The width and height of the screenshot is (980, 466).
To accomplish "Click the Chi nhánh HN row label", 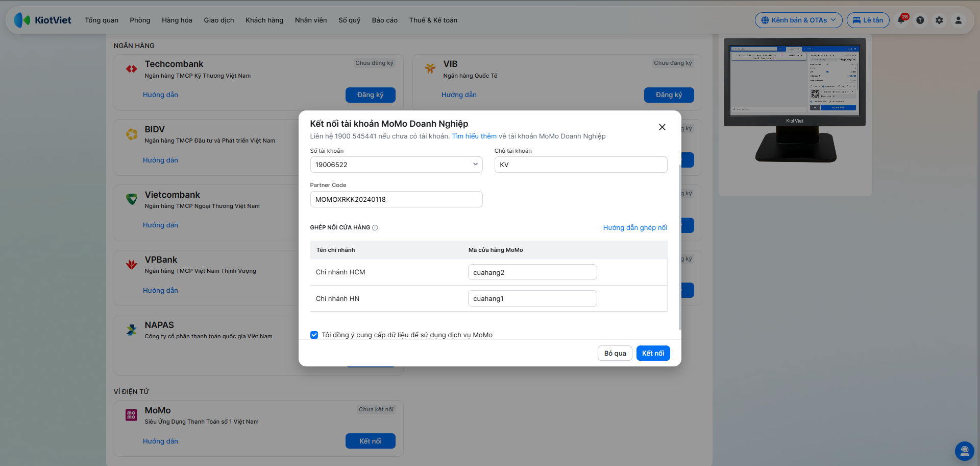I will click(x=337, y=299).
